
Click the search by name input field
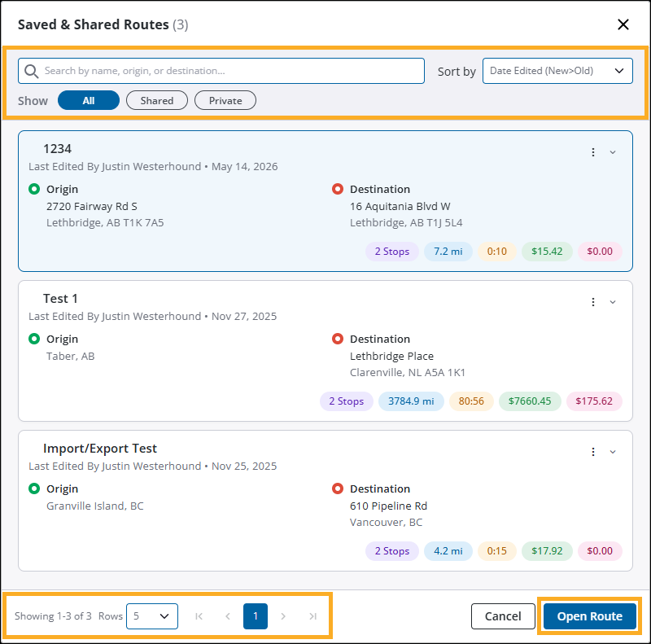221,71
